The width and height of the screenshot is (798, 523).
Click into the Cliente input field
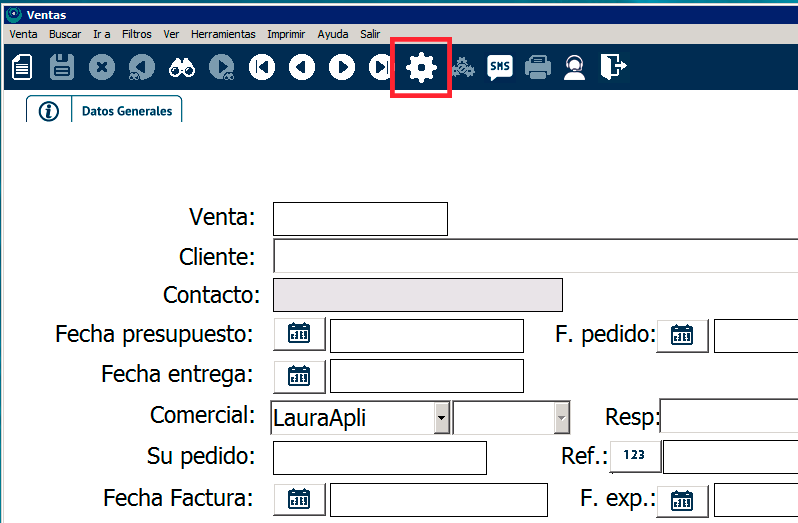[x=535, y=256]
